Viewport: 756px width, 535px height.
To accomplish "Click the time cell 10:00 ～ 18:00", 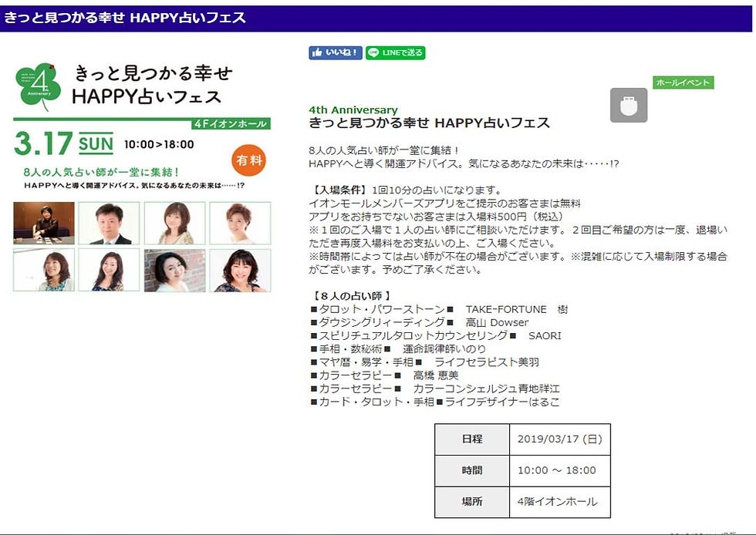I will click(x=560, y=471).
